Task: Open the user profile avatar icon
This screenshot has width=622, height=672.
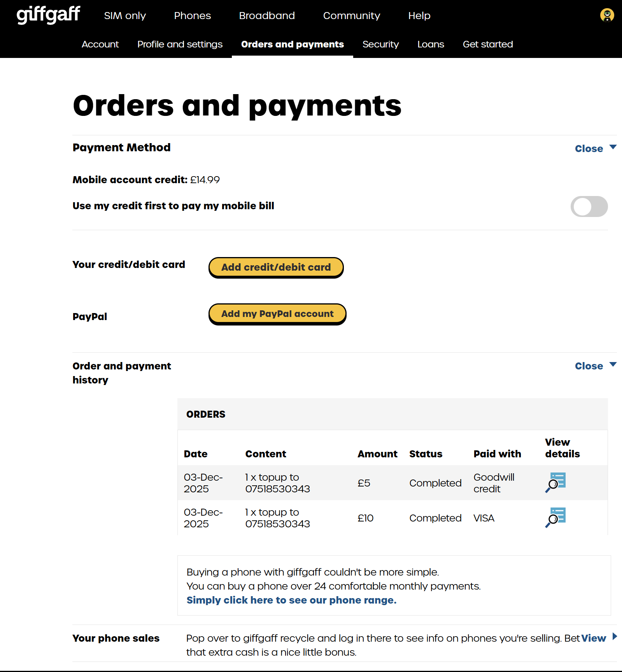Action: coord(607,15)
